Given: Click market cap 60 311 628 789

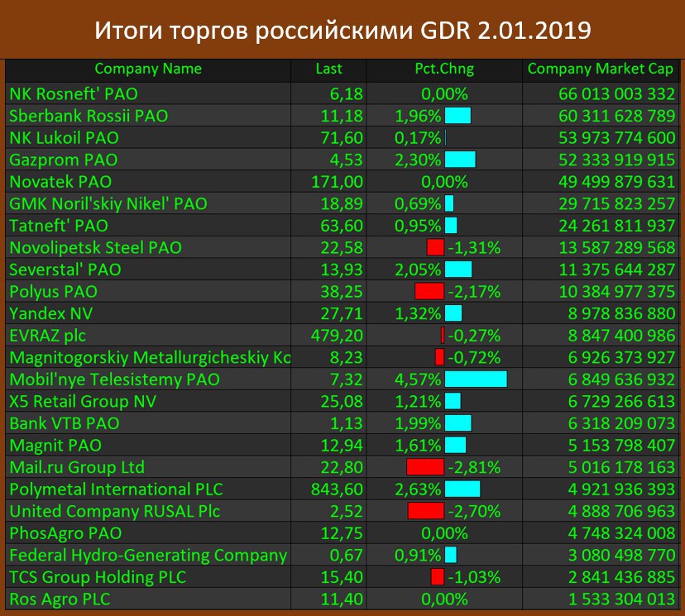Looking at the screenshot, I should [617, 116].
